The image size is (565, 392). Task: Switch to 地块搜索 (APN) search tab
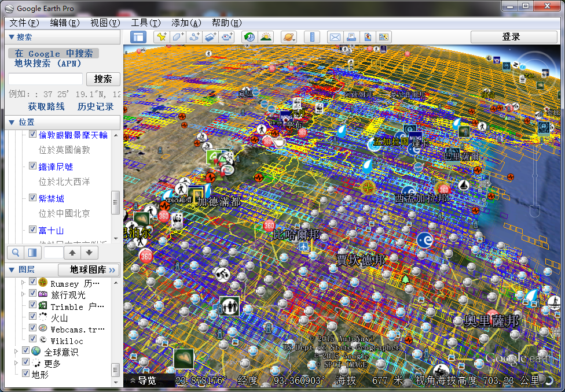click(48, 64)
